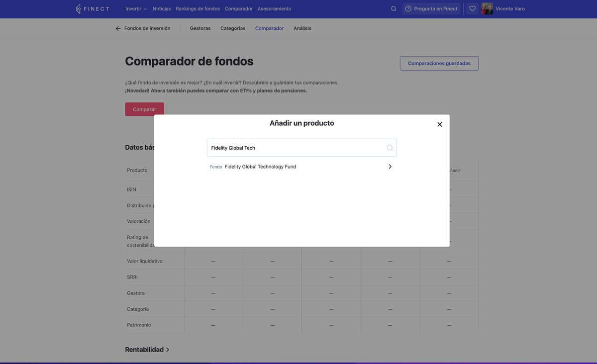
Task: Click the chevron beside Fidelity Global Technology Fund
Action: point(390,167)
